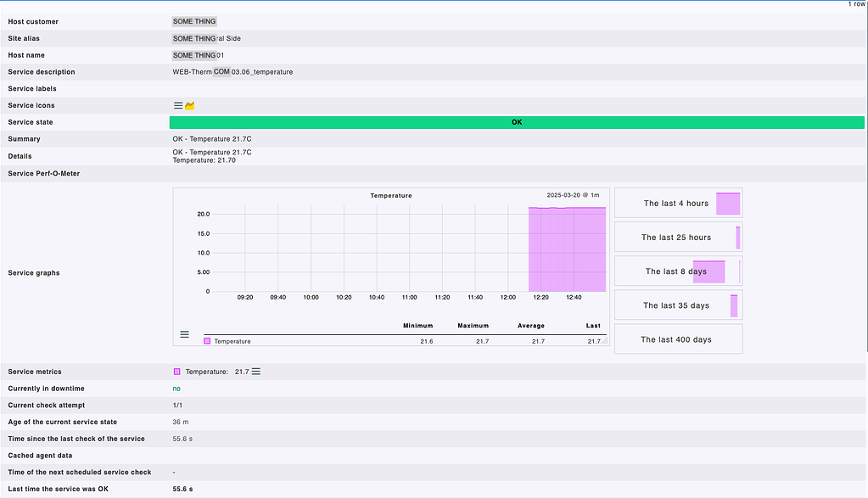Click the 'Temperature: 21.70' details line
The image size is (868, 498).
pyautogui.click(x=204, y=160)
